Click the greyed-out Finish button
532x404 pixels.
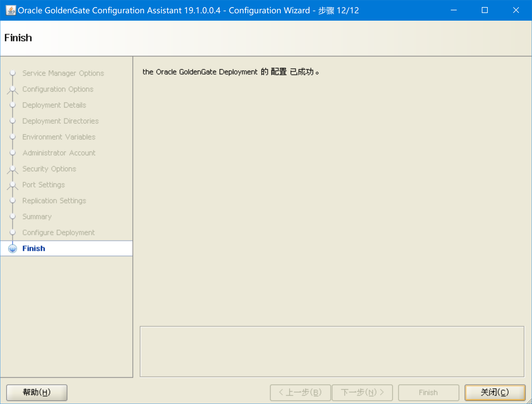428,392
